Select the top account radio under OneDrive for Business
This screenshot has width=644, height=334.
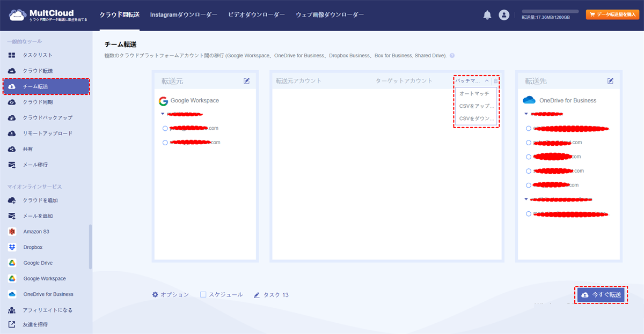tap(529, 129)
